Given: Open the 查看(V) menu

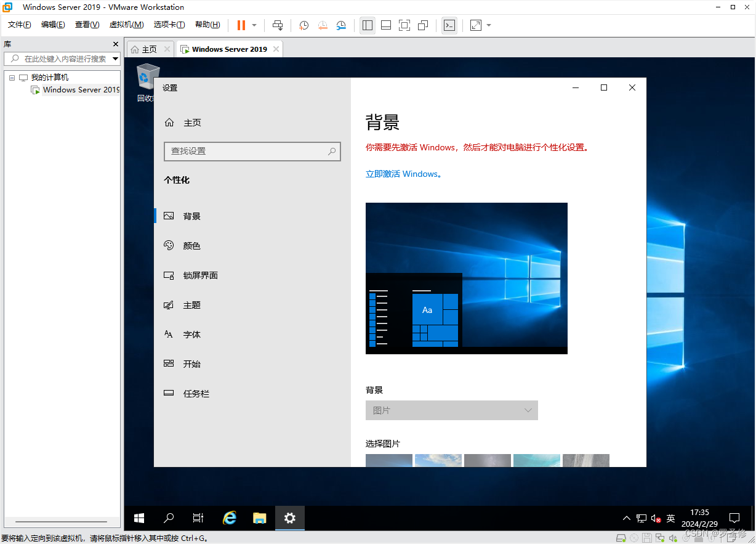Looking at the screenshot, I should tap(87, 25).
